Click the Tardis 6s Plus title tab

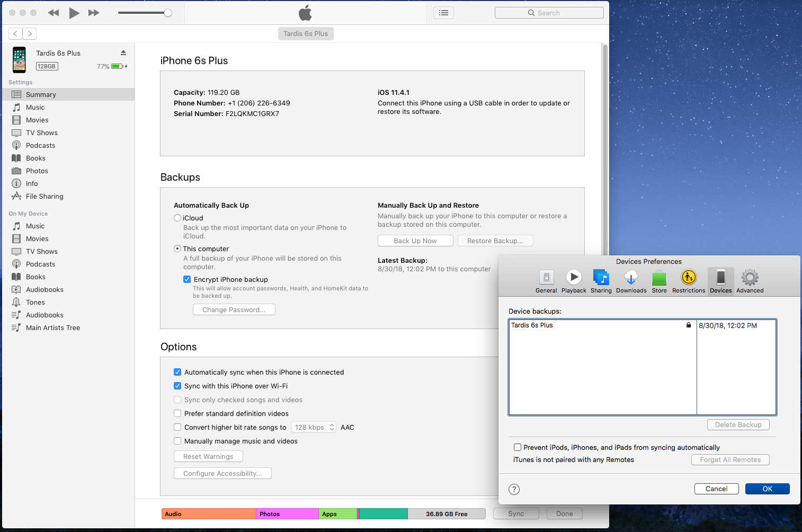point(306,33)
